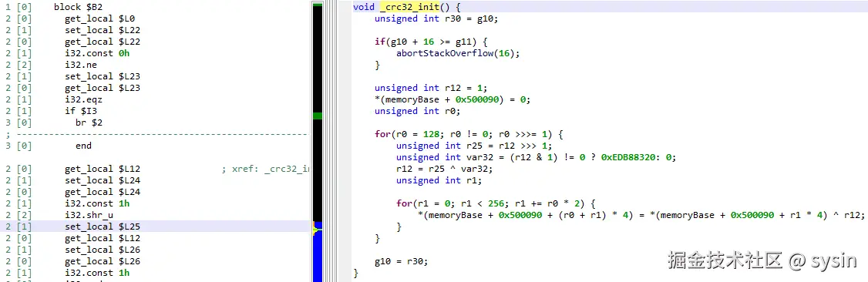Select the 'unsigned int r25 = r12 >>> 1;' line
Screen dimensions: 868x282
[474, 146]
